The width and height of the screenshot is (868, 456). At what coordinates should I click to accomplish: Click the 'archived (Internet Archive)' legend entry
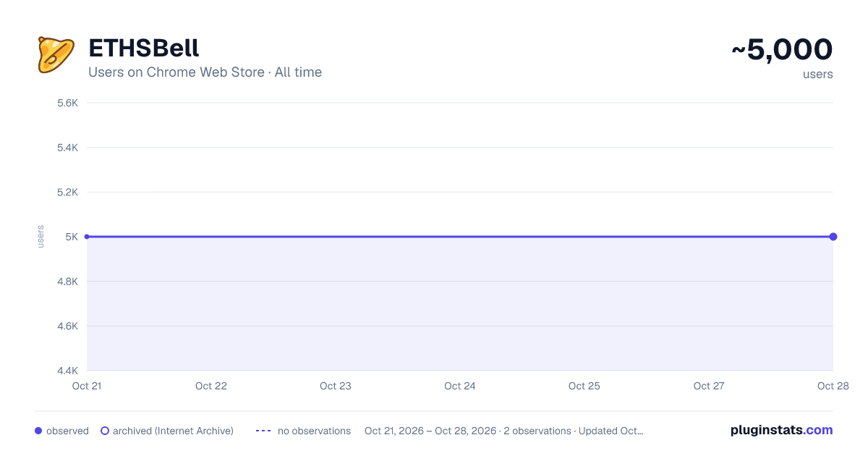pos(167,431)
